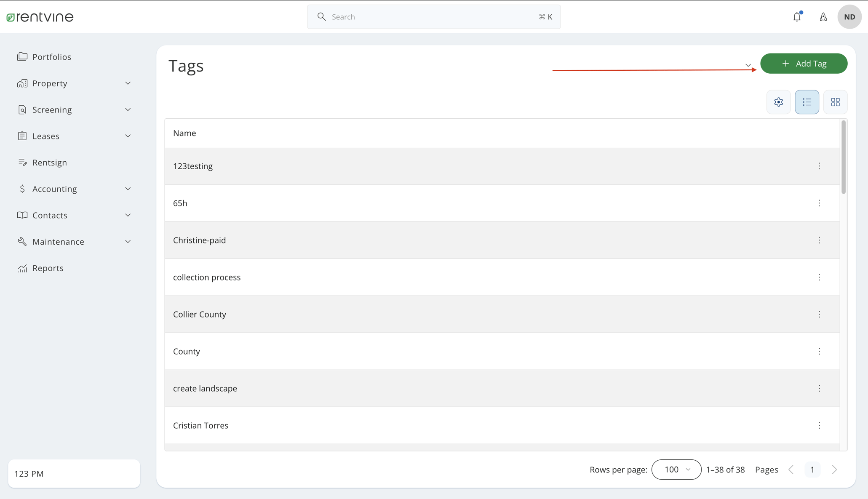Switch to grid view layout
The height and width of the screenshot is (499, 868).
click(x=835, y=102)
